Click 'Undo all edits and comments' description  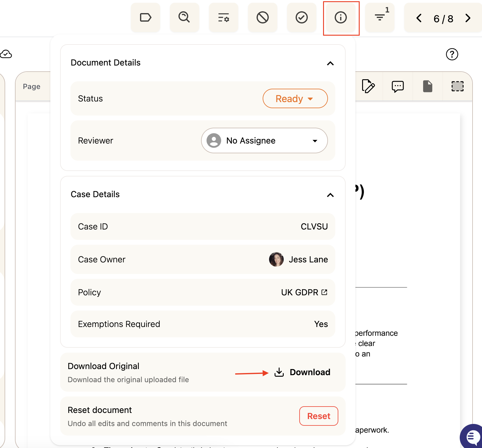[147, 423]
